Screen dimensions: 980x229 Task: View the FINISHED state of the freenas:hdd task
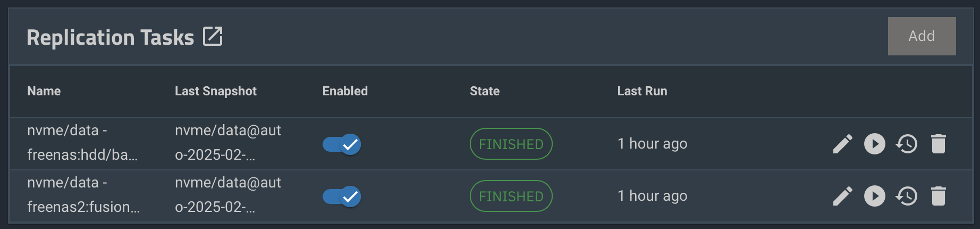pos(511,144)
